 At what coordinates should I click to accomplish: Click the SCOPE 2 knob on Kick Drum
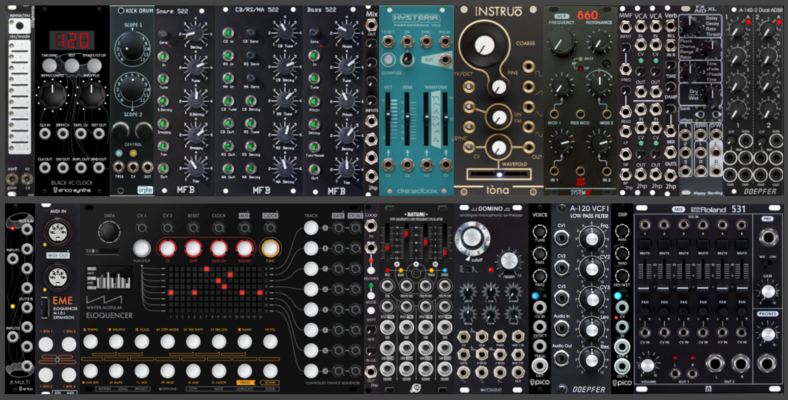[133, 91]
